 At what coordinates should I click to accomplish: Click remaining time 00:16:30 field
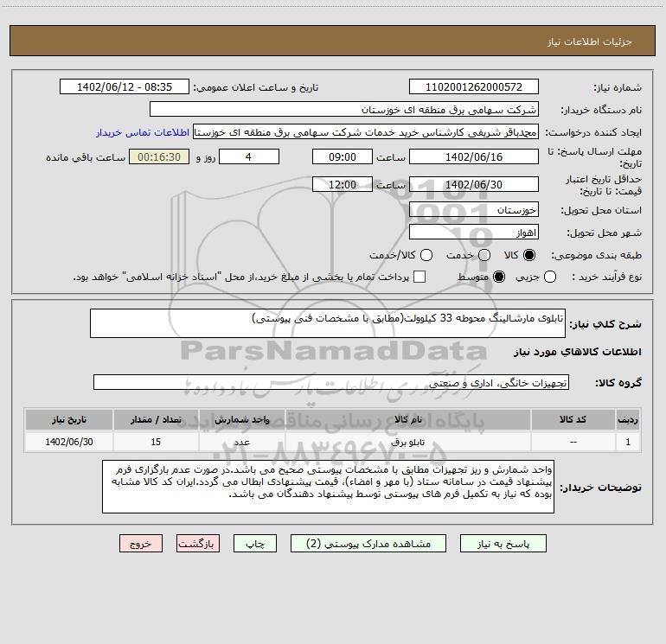point(159,156)
